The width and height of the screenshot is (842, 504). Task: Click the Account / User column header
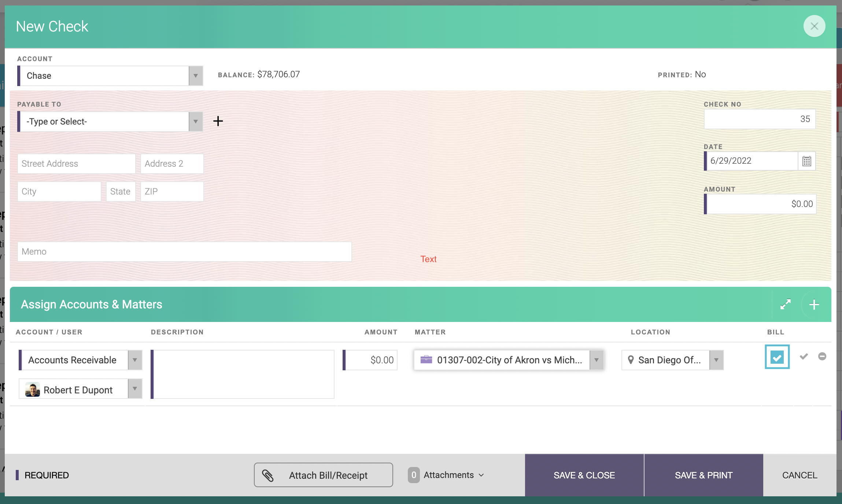click(49, 332)
